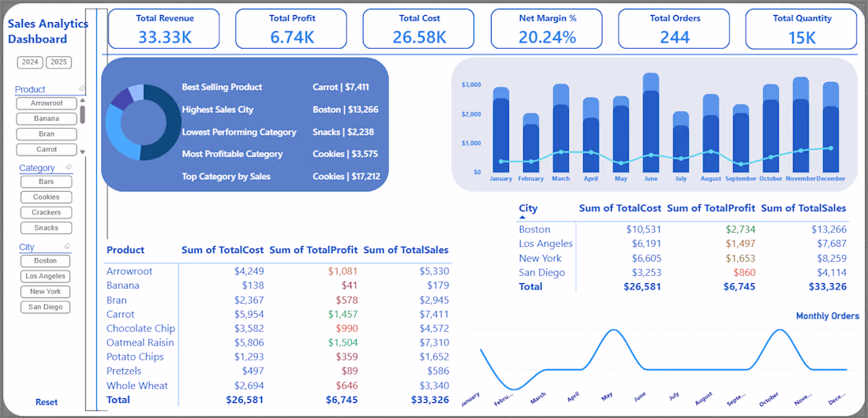The height and width of the screenshot is (418, 868).
Task: Clear the City slicer selections via eraser icon
Action: (x=69, y=246)
